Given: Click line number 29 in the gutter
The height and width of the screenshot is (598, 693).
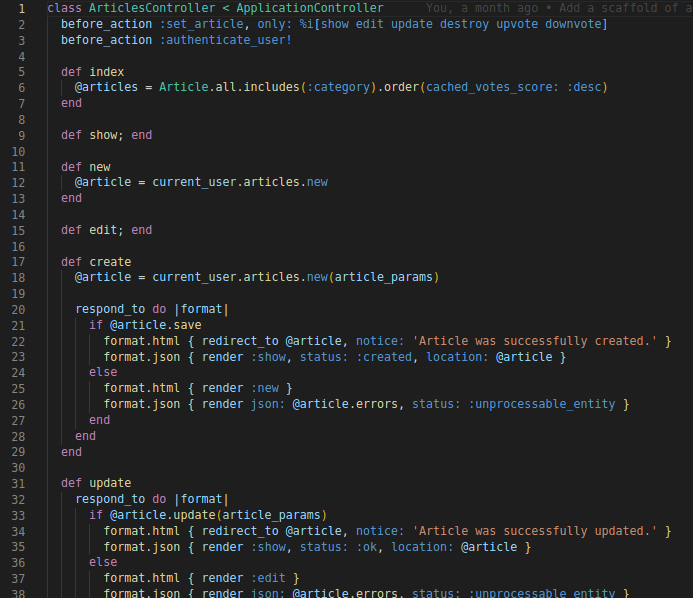Looking at the screenshot, I should click(18, 452).
